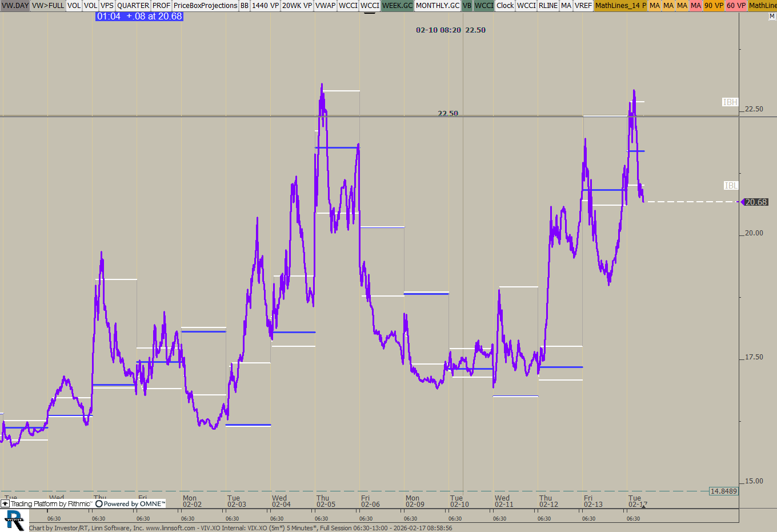The height and width of the screenshot is (532, 777).
Task: Click the Rithmic arrow icon at bottom left
Action: (x=5, y=504)
